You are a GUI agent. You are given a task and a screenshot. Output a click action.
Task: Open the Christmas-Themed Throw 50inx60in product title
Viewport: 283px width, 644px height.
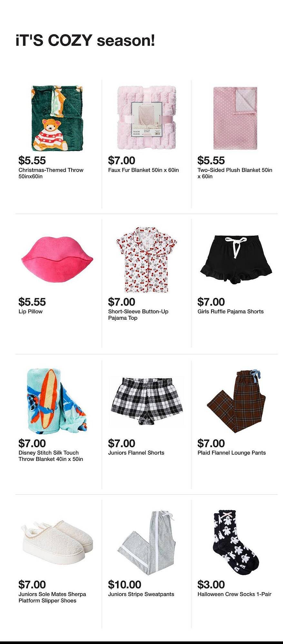click(51, 173)
